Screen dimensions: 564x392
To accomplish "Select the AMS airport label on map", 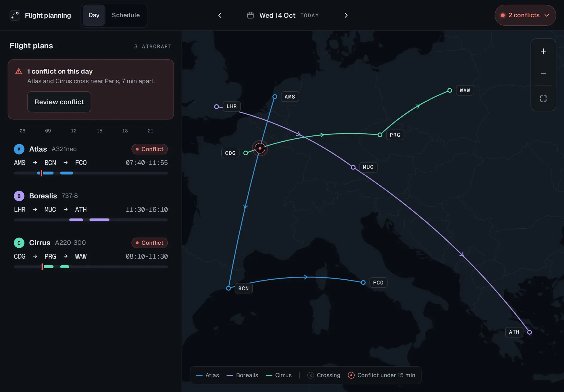I will (290, 97).
